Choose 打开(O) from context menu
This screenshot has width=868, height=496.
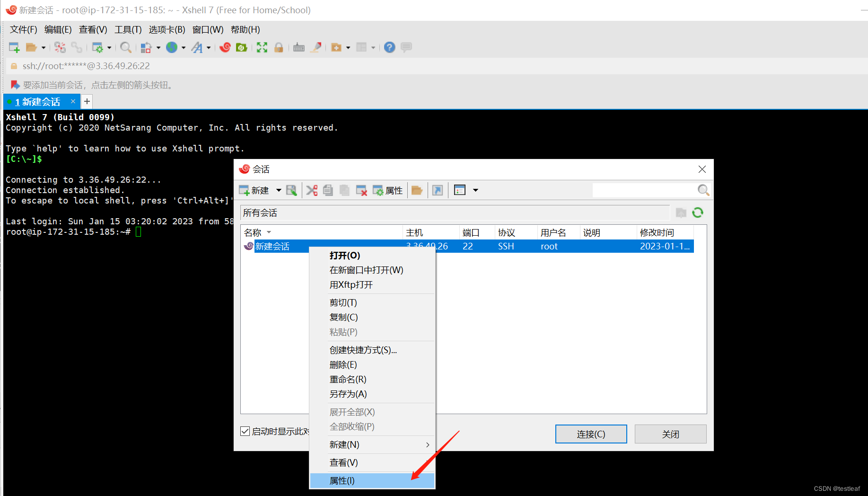pyautogui.click(x=372, y=256)
